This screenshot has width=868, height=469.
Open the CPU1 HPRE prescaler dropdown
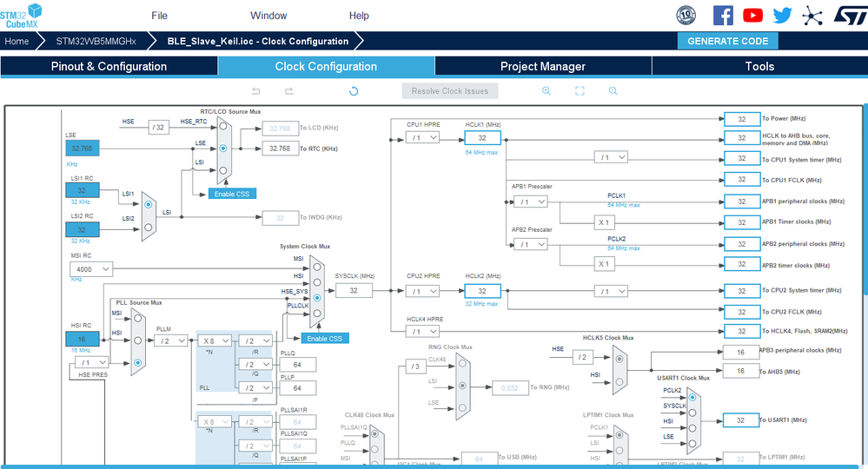(423, 138)
